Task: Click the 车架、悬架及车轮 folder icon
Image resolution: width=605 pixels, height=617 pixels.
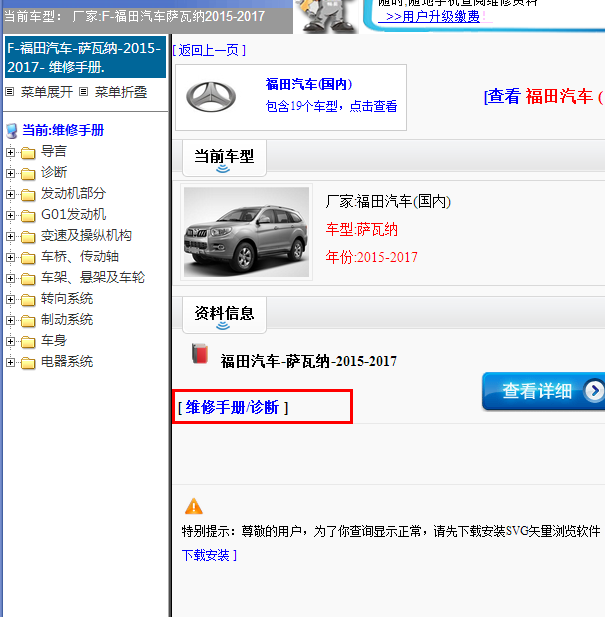Action: click(x=28, y=279)
